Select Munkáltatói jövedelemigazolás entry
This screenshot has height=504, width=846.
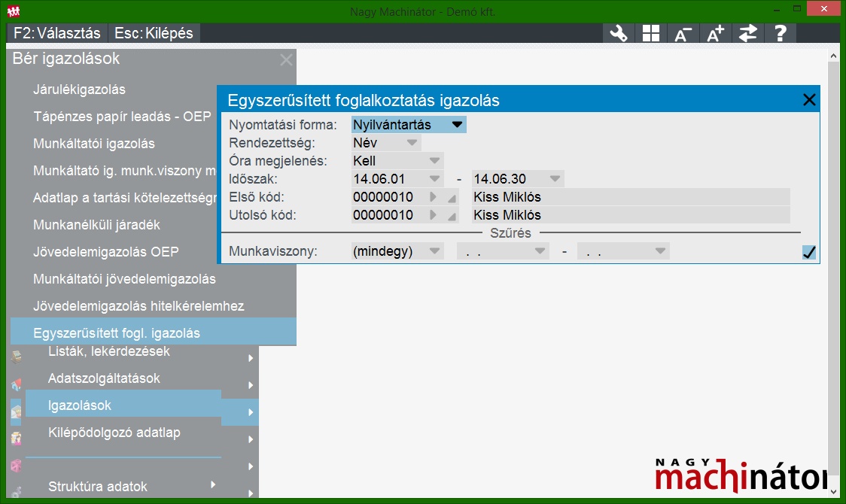click(124, 278)
